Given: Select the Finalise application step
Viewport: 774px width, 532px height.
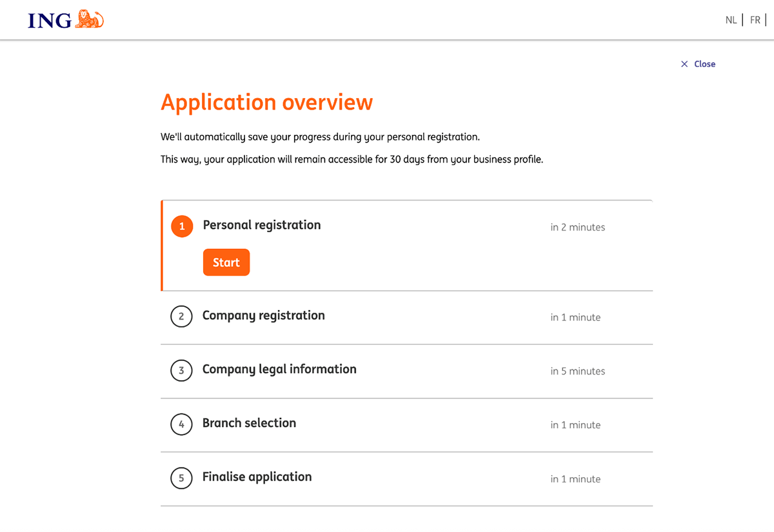Looking at the screenshot, I should (257, 477).
